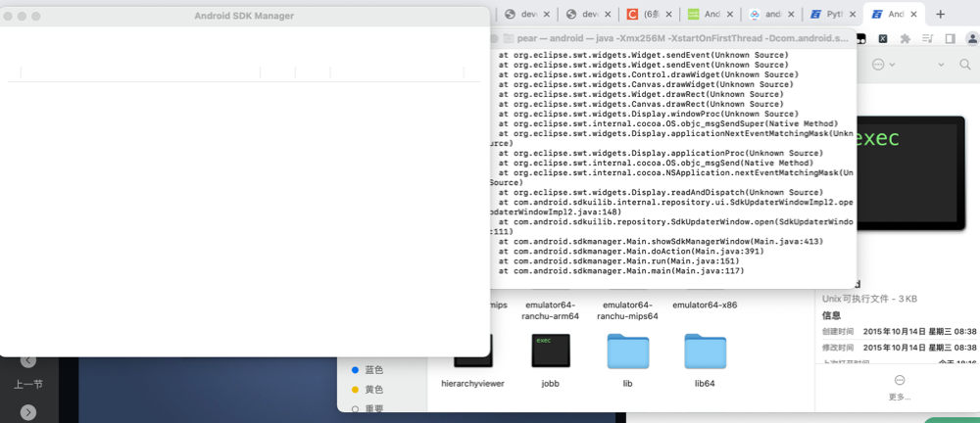The height and width of the screenshot is (423, 980).
Task: Select the deve tab beside the (6条 tab
Action: coord(588,14)
